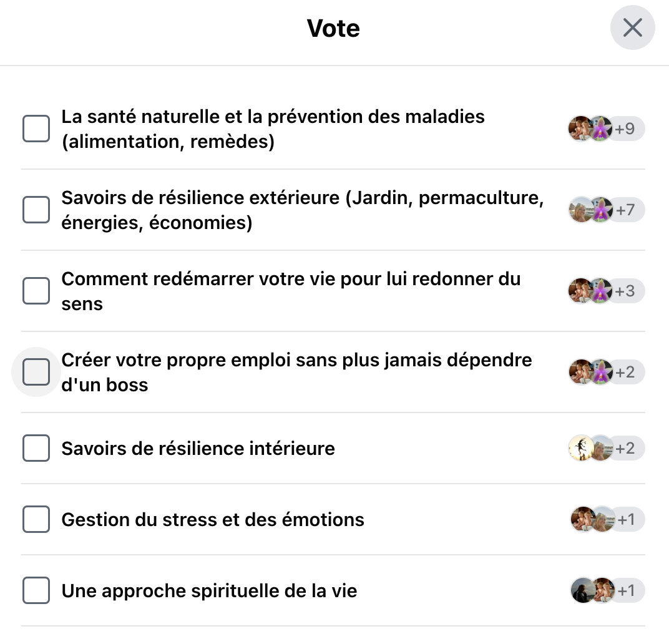Select 'Comment redémarrer votre vie' checkbox

[36, 291]
